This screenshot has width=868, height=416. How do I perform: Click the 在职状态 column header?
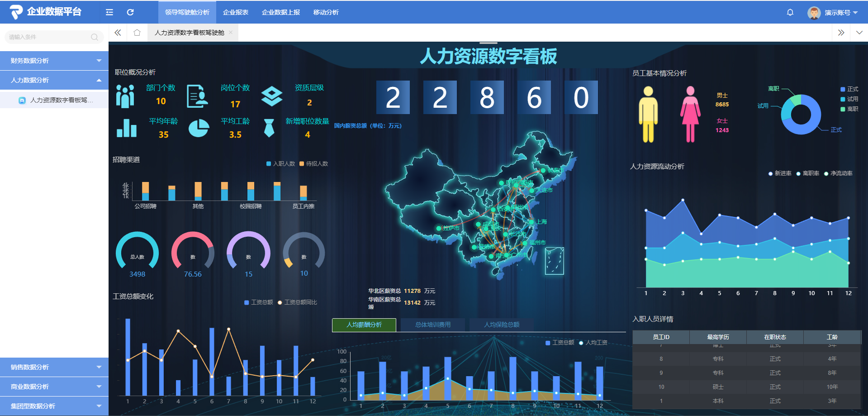[x=775, y=337]
